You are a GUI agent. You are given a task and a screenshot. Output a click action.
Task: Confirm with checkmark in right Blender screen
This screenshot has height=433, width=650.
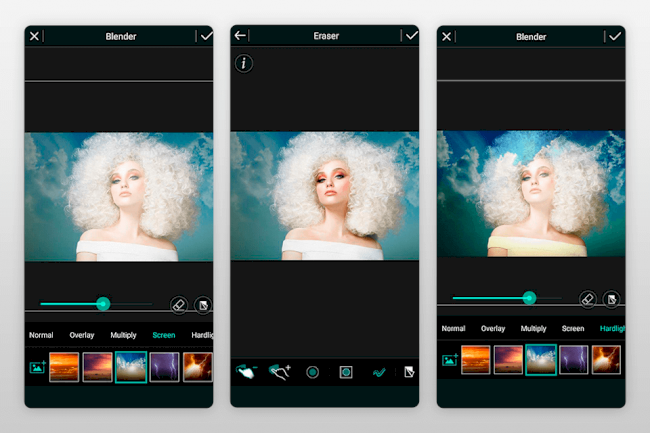click(x=615, y=36)
